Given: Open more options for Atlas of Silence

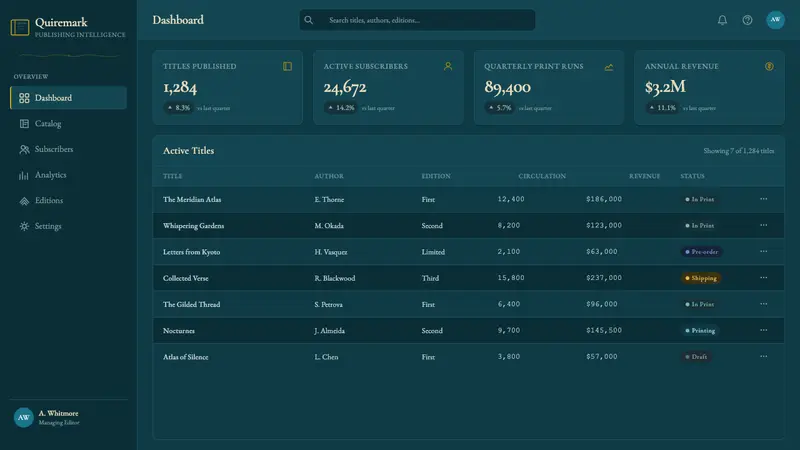Looking at the screenshot, I should [x=763, y=357].
